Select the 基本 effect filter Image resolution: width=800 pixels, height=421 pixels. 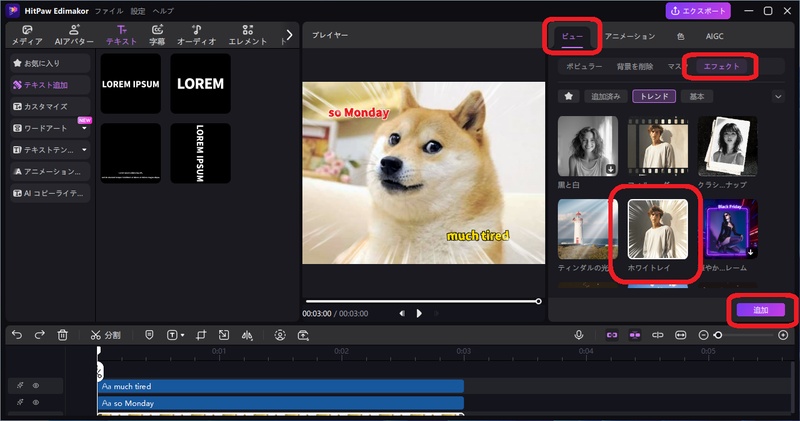click(696, 96)
